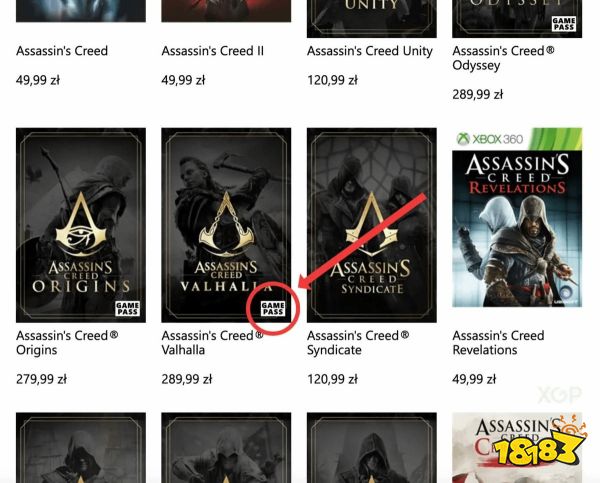
Task: Open Assassin's Creed Origins cover art
Action: point(81,225)
